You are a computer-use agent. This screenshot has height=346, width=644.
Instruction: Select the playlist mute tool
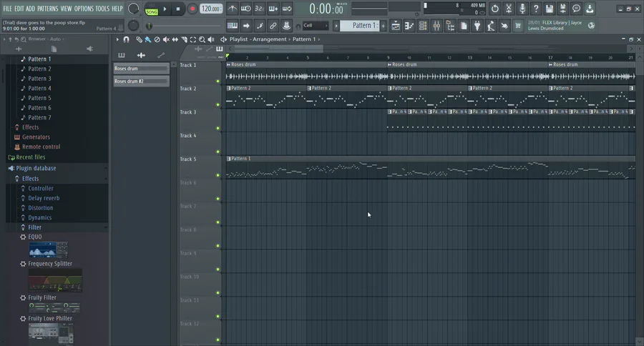[x=166, y=39]
